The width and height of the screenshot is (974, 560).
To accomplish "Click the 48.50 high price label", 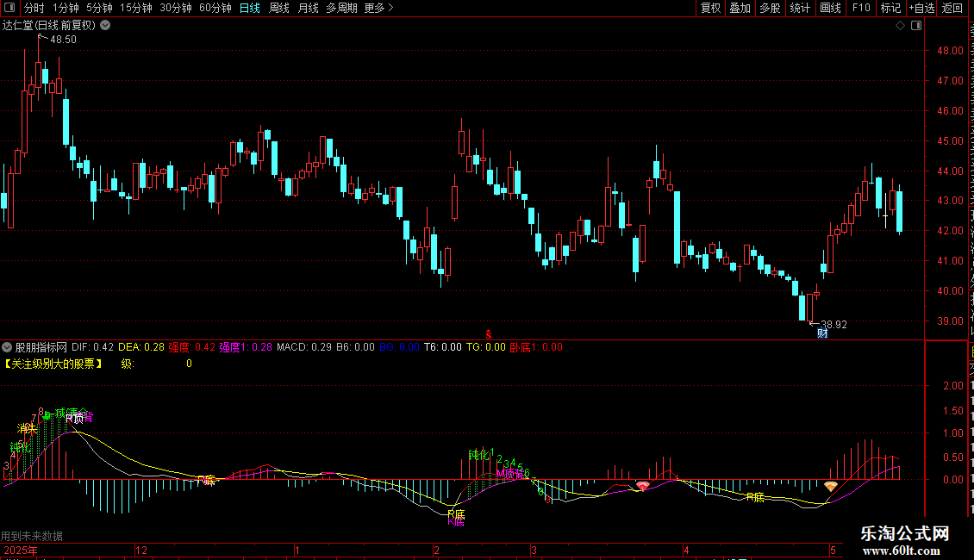I will point(63,39).
